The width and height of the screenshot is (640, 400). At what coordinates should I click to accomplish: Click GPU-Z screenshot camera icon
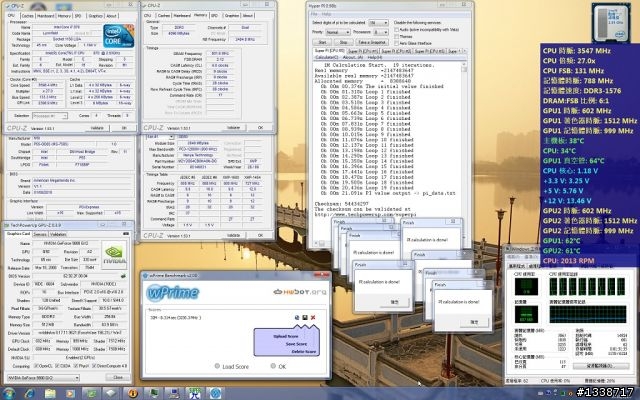click(126, 234)
